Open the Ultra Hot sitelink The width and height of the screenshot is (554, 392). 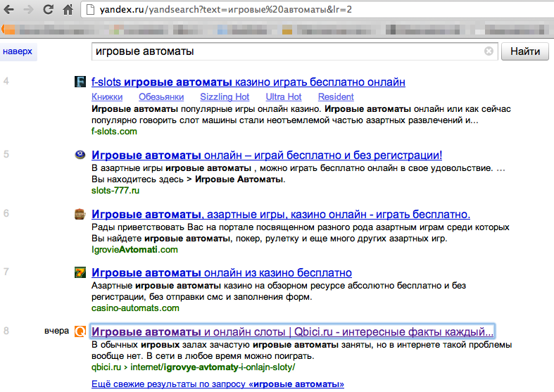[284, 96]
